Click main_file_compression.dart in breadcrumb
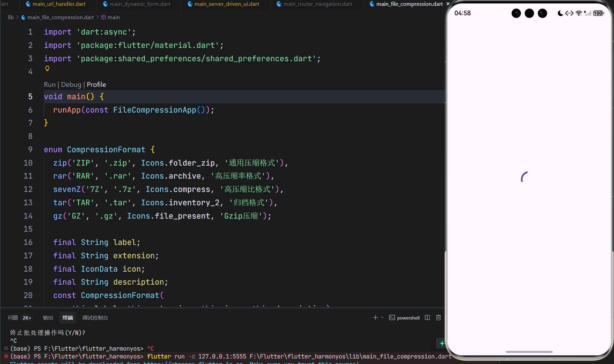 tap(61, 17)
